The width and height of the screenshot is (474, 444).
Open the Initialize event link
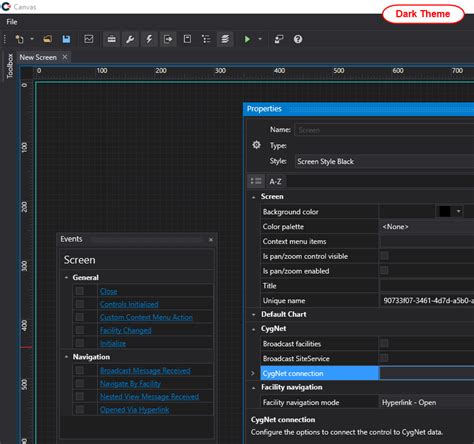tap(113, 343)
